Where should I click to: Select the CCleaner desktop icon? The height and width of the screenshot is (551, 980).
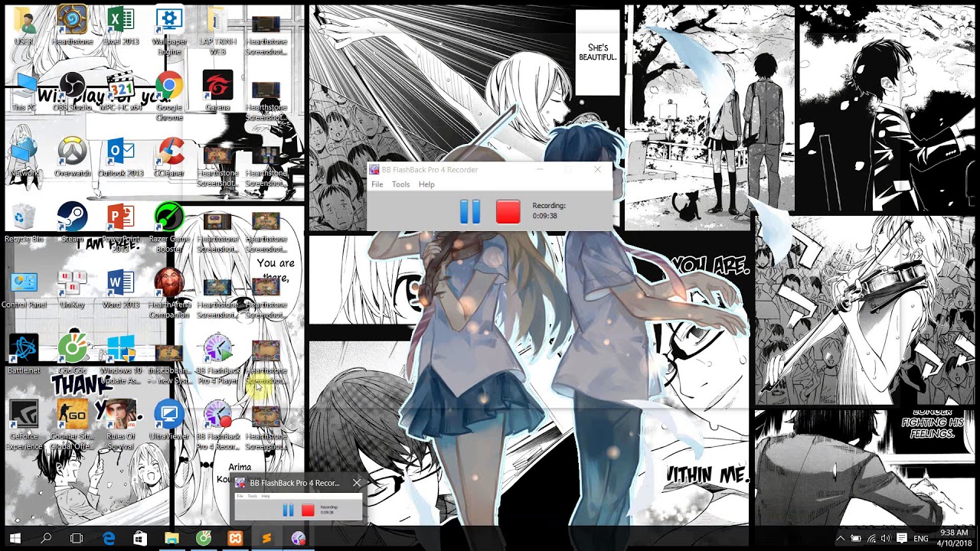pyautogui.click(x=169, y=158)
